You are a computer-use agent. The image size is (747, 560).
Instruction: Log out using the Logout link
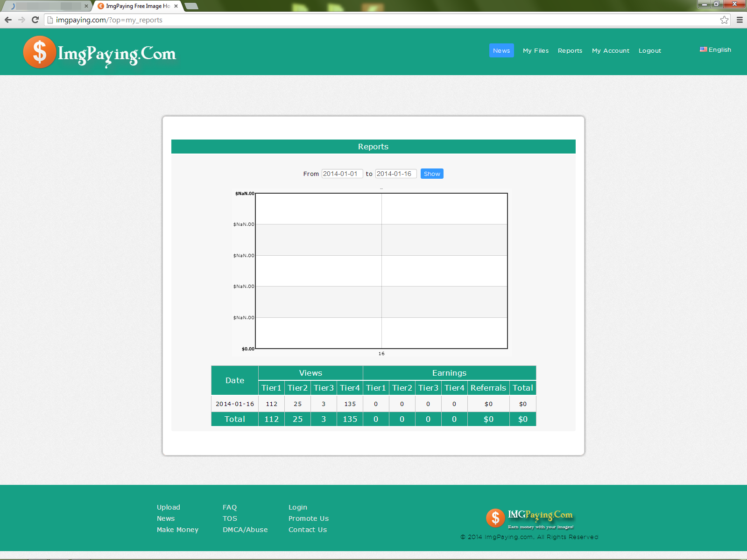650,50
